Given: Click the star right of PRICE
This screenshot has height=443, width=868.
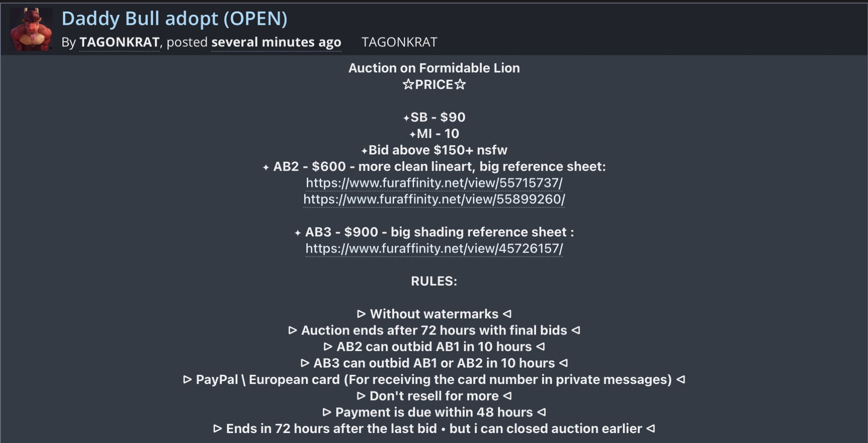Looking at the screenshot, I should point(460,84).
